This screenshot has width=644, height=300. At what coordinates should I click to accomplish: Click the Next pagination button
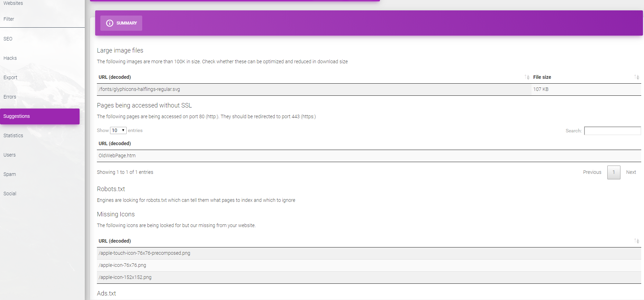[631, 172]
